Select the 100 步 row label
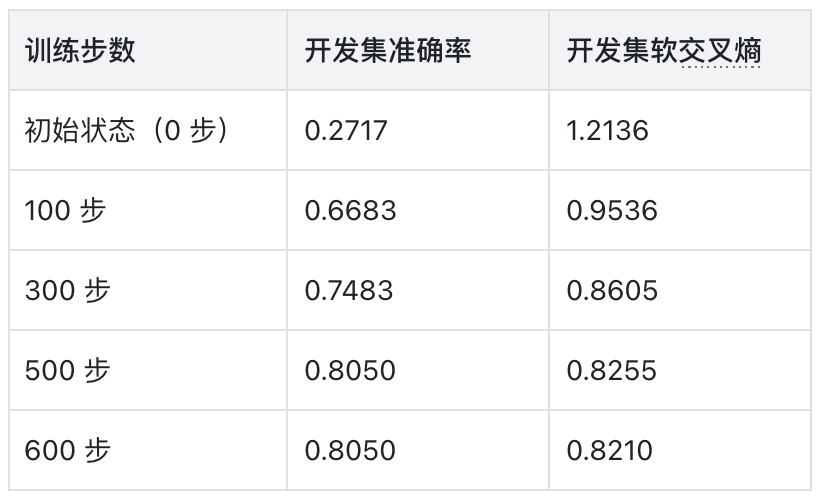Screen dimensions: 822x498 pyautogui.click(x=66, y=210)
